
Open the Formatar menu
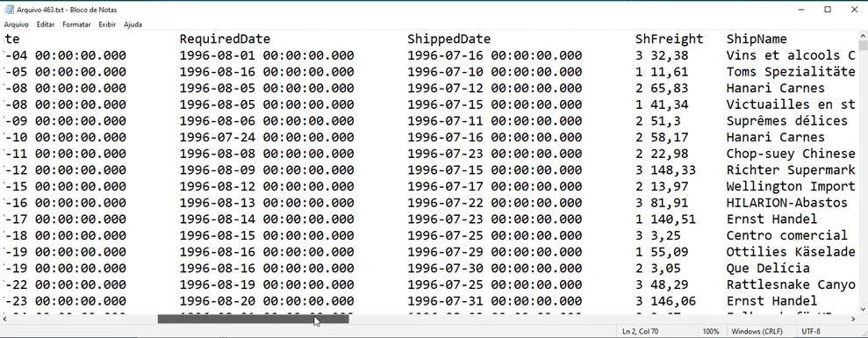(x=76, y=25)
